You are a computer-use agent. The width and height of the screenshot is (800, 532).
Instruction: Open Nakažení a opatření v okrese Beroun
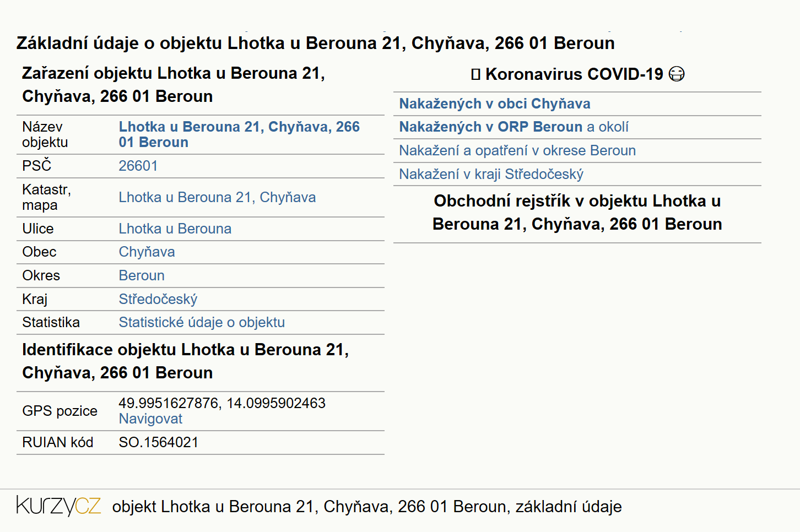517,150
